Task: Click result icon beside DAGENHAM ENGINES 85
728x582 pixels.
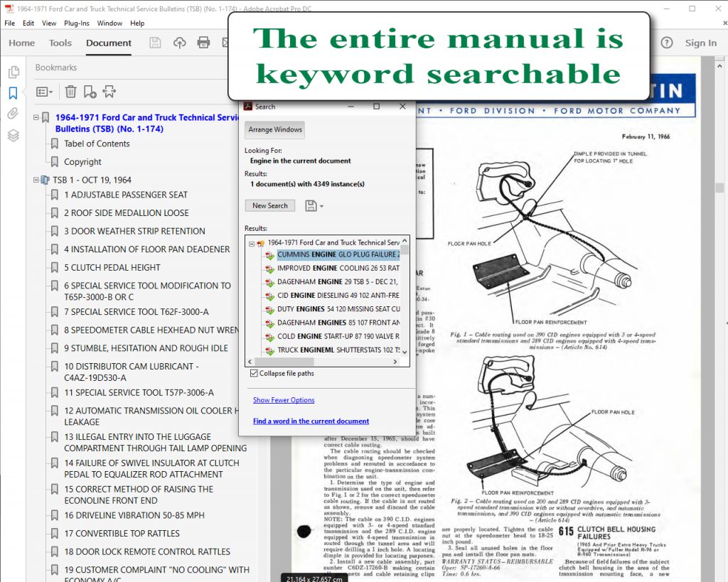Action: pyautogui.click(x=269, y=323)
